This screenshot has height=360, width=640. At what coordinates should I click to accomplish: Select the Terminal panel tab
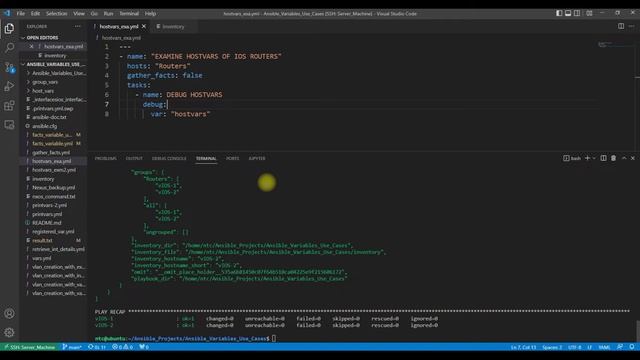click(x=206, y=158)
